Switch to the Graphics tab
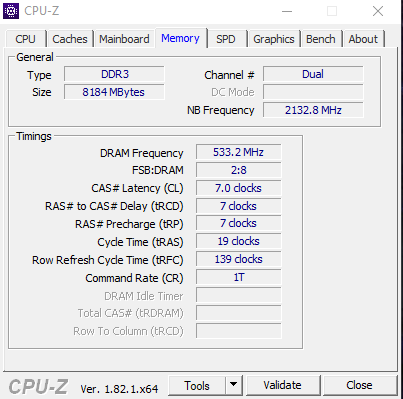Screen dimensions: 403x399 (x=274, y=39)
